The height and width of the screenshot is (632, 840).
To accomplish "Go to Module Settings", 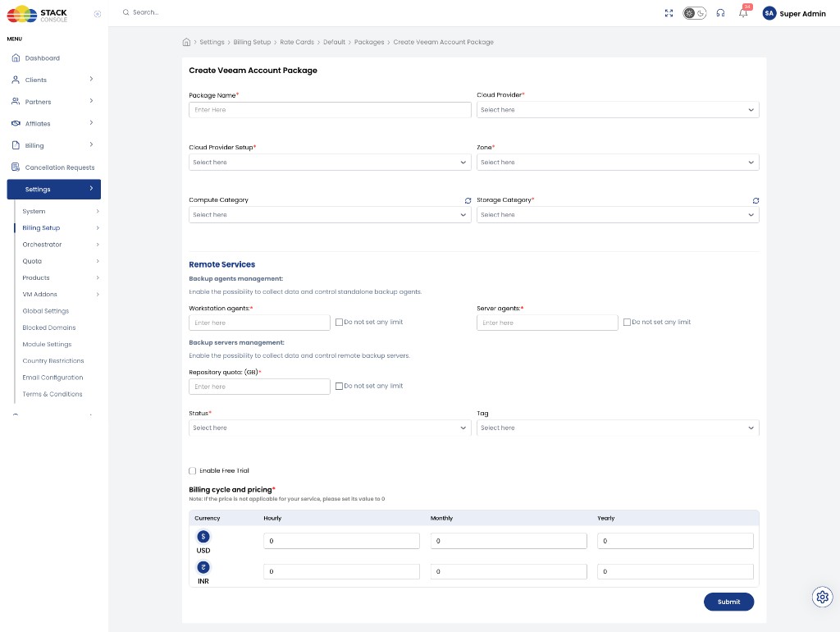I will [47, 344].
